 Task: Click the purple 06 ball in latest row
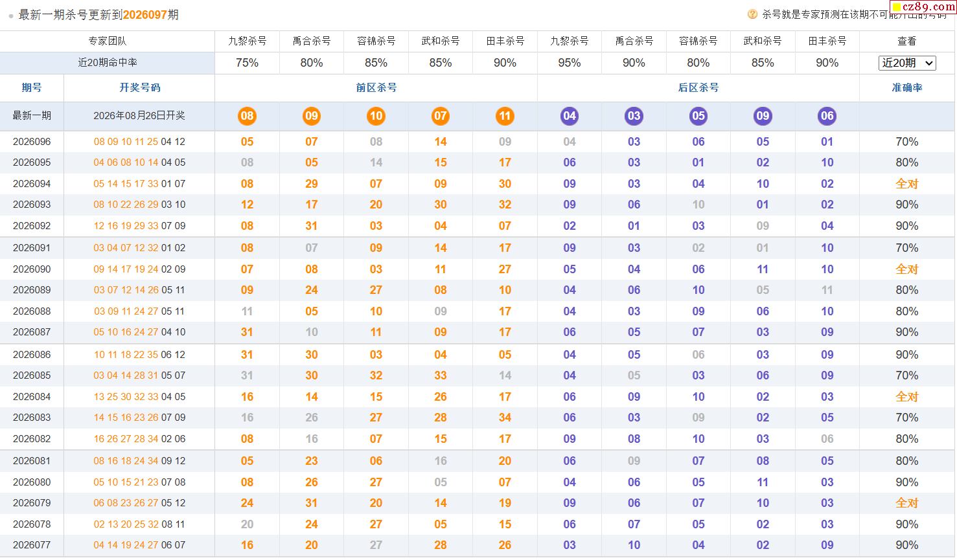[x=827, y=116]
